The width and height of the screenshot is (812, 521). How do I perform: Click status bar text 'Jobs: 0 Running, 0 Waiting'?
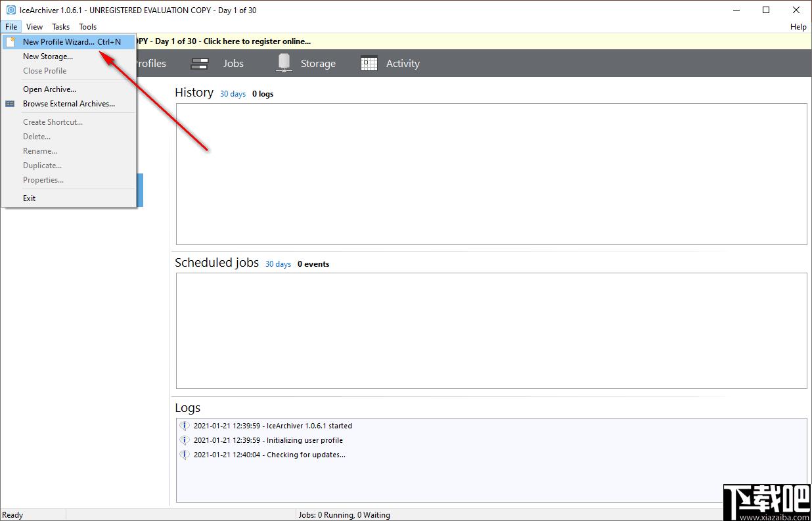coord(344,515)
